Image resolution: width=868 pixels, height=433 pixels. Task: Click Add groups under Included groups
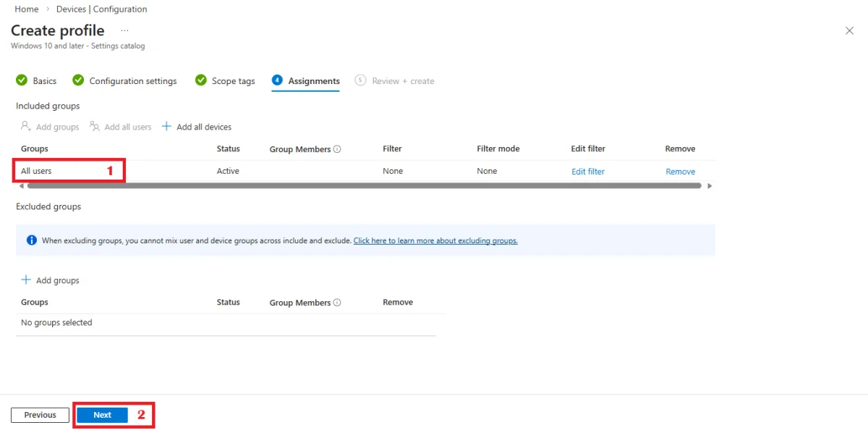[50, 127]
